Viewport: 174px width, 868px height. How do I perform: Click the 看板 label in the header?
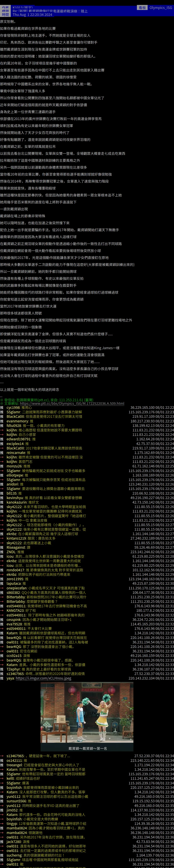click(x=142, y=7)
